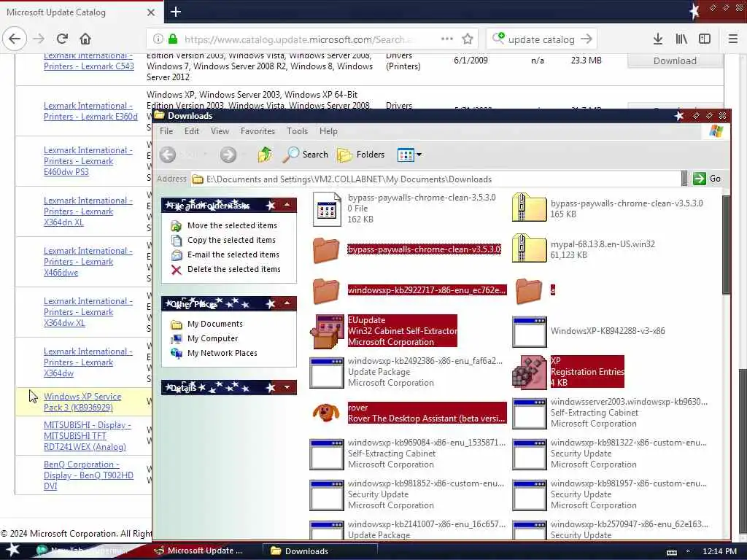This screenshot has height=560, width=747.
Task: Open the Tools menu in Downloads
Action: 298,131
